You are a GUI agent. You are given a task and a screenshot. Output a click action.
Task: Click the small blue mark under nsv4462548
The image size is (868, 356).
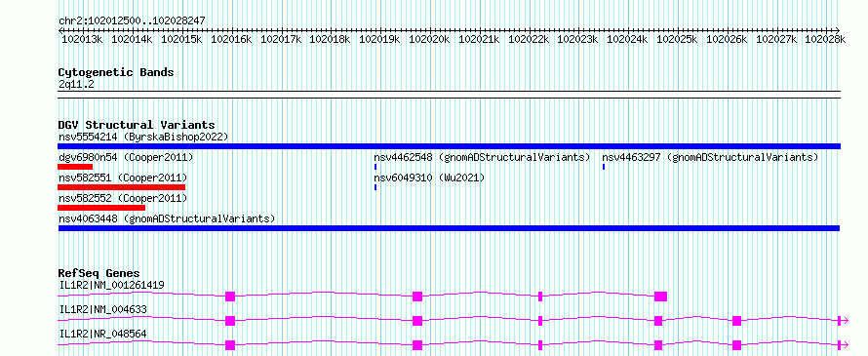click(x=375, y=167)
